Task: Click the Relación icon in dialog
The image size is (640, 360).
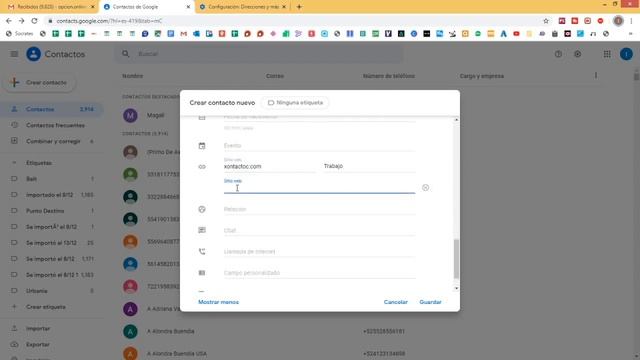Action: tap(202, 209)
